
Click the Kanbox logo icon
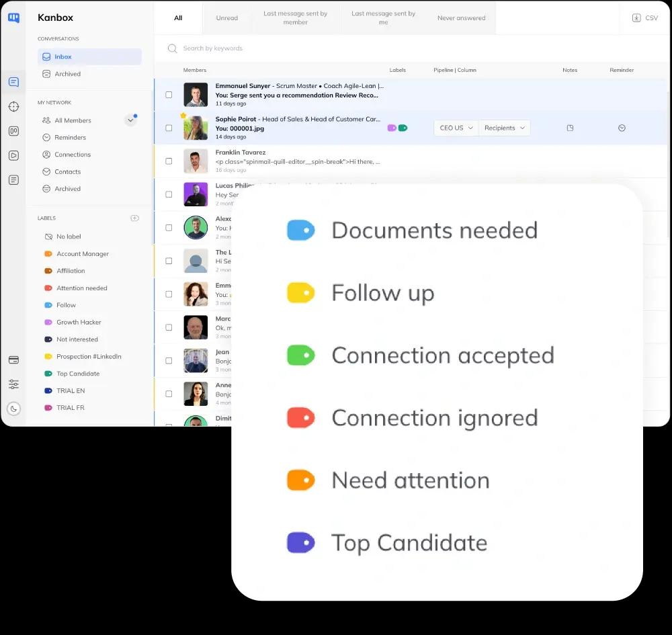coord(13,17)
